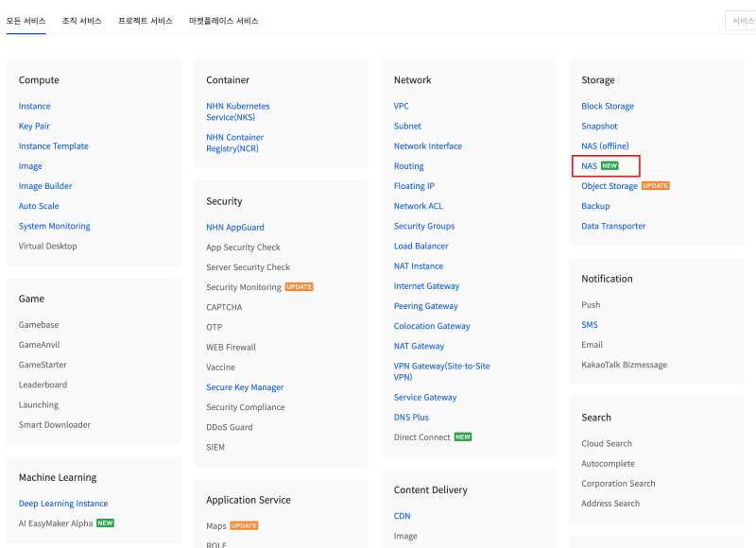Open Network Interface link
Screen dimensions: 756x548
[x=428, y=146]
